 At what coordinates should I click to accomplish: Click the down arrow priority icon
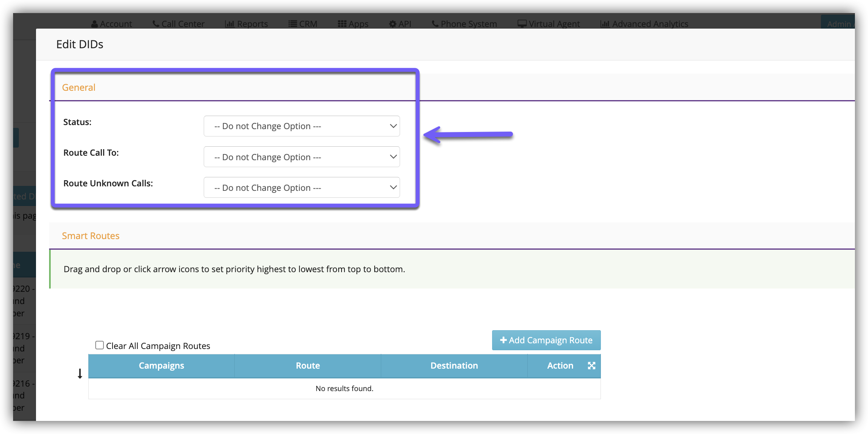tap(80, 374)
